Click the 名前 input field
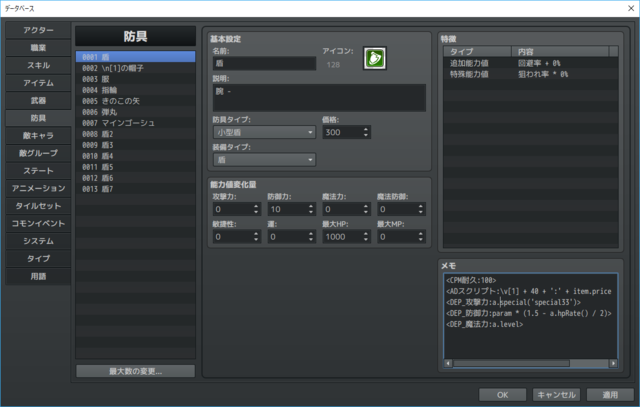This screenshot has width=640, height=407. click(264, 63)
